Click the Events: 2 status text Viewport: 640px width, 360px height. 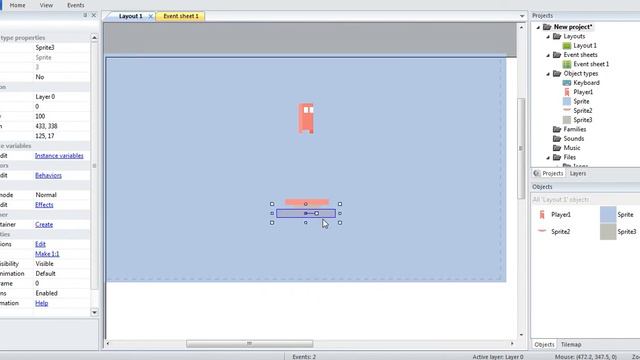304,357
